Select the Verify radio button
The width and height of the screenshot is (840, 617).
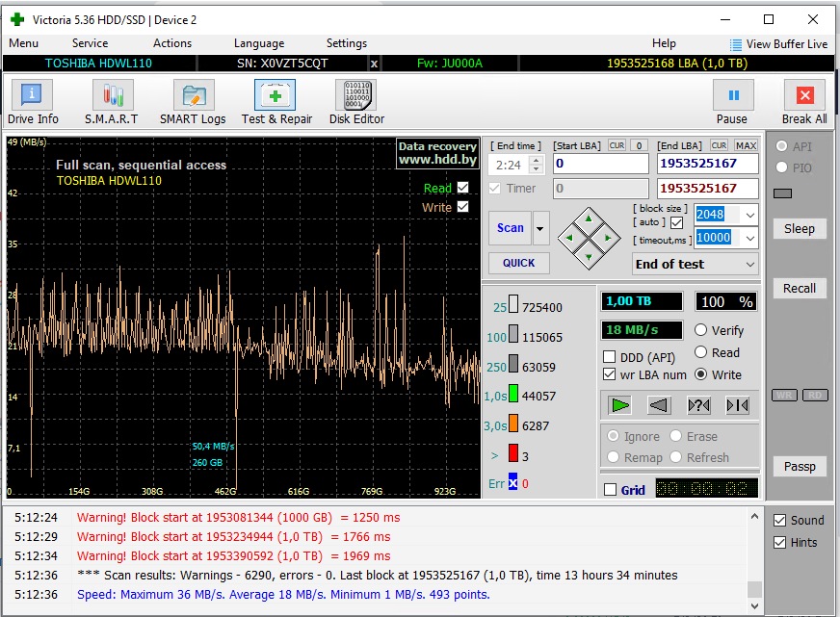701,330
